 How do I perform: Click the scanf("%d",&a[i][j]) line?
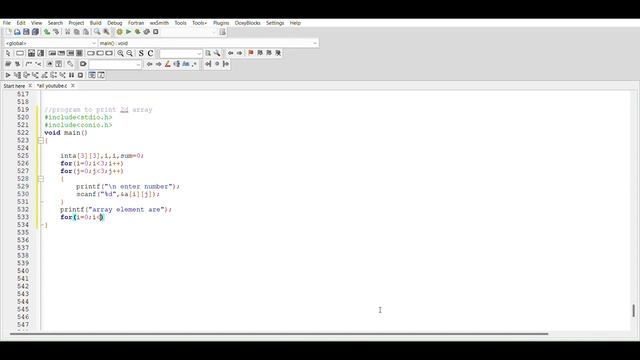point(118,194)
